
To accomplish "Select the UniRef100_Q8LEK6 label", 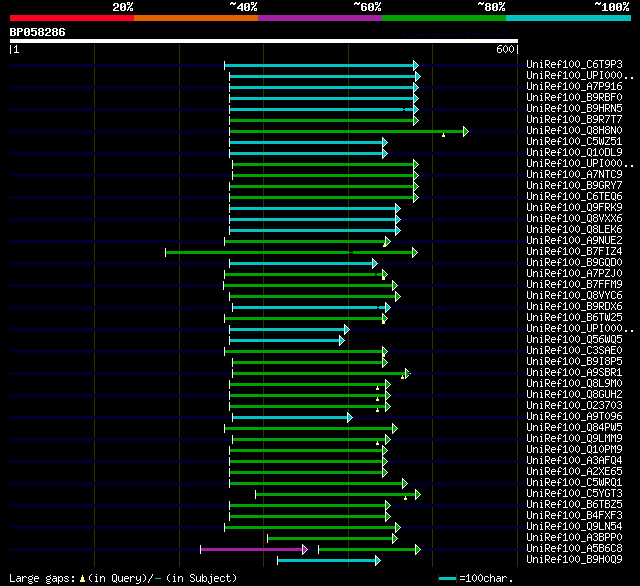I will 574,230.
